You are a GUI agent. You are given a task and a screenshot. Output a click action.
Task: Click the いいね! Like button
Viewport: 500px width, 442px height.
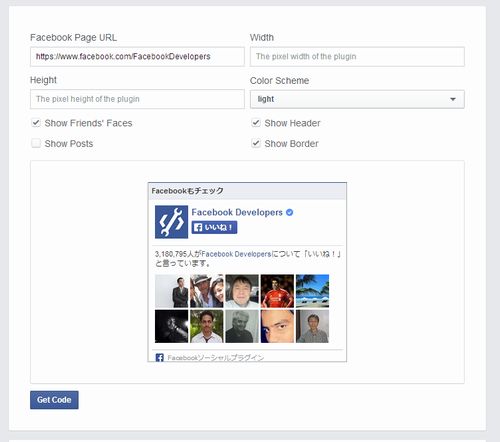[x=214, y=227]
